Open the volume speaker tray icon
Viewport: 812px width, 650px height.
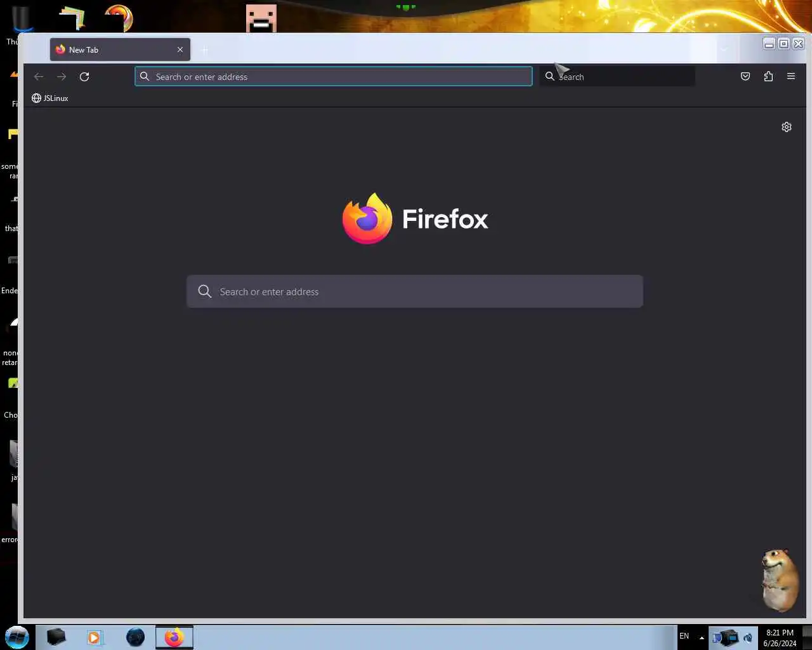click(x=748, y=637)
